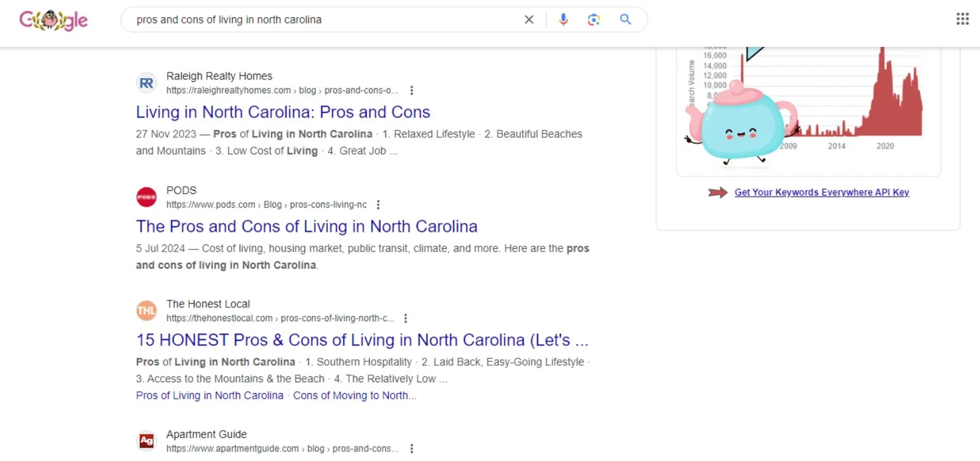Open 'The Pros and Cons of Living in North Carolina'
Viewport: 980px width, 461px height.
(306, 227)
